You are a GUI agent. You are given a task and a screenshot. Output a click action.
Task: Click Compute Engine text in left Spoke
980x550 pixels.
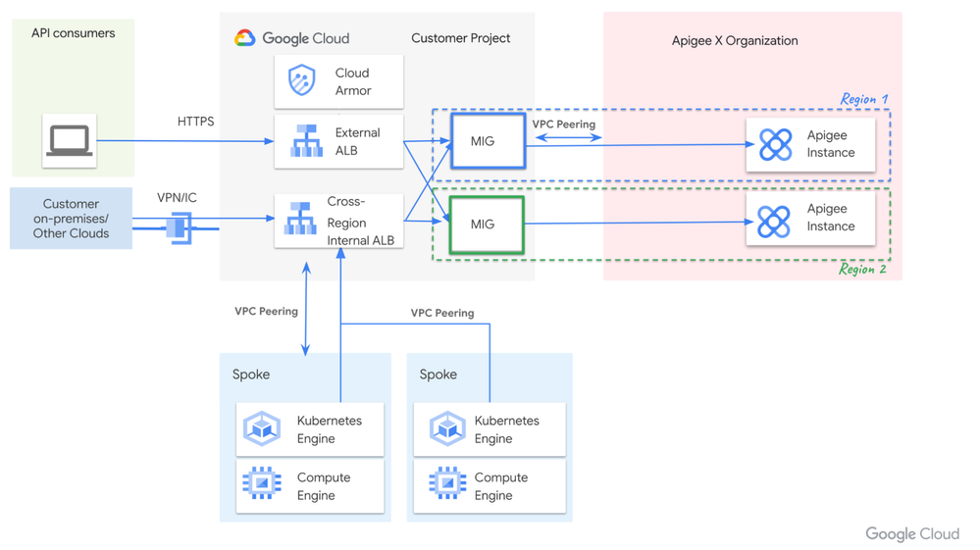[x=324, y=486]
